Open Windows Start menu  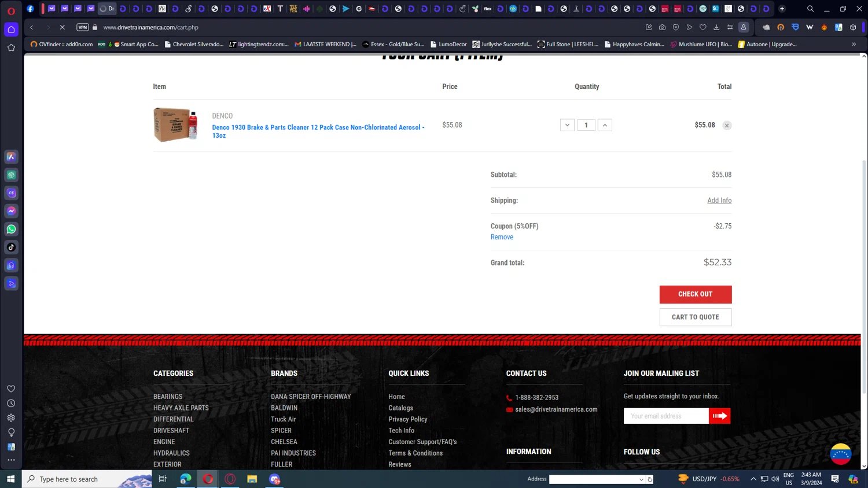pyautogui.click(x=10, y=479)
